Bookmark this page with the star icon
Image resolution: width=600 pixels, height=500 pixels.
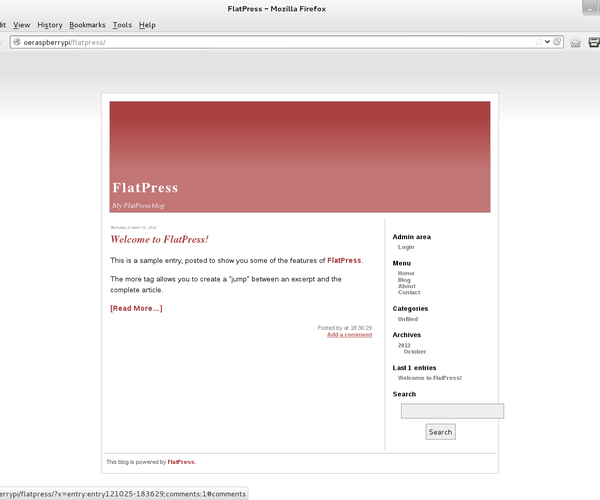tap(539, 42)
